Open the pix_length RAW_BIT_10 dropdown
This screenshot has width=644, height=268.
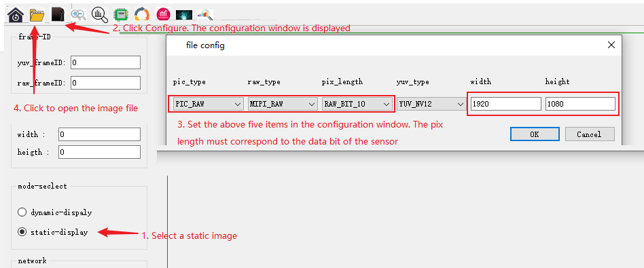357,104
